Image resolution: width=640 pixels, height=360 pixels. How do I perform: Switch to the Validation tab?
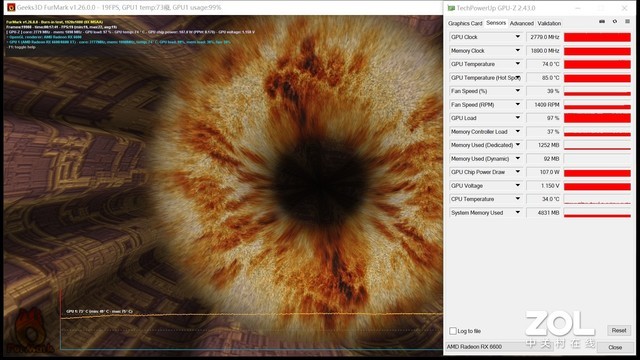(x=549, y=23)
